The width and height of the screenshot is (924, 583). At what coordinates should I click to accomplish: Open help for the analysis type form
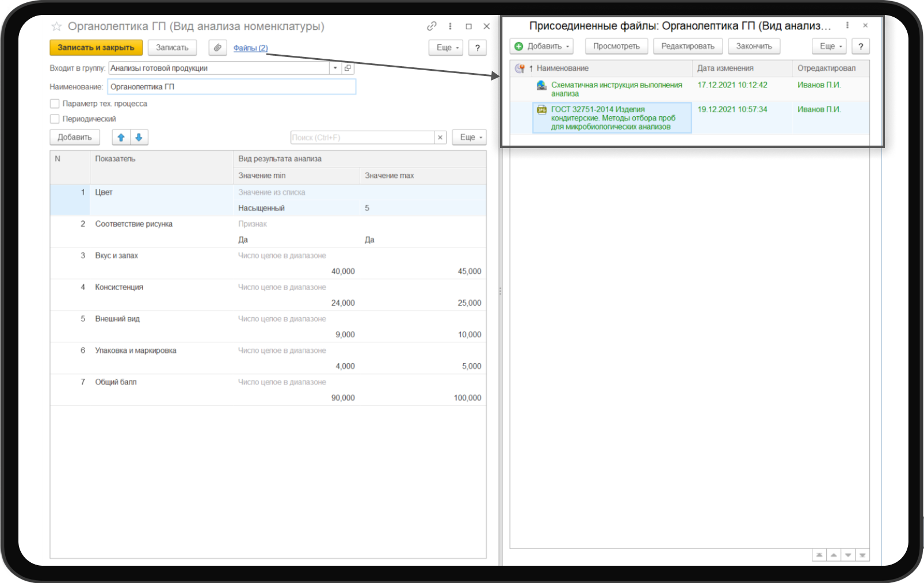[x=478, y=48]
